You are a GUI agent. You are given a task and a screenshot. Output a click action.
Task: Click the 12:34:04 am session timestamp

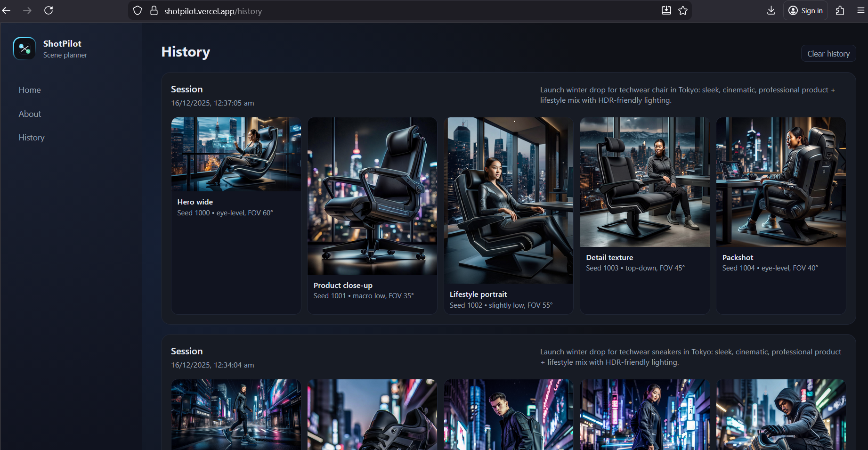point(212,365)
